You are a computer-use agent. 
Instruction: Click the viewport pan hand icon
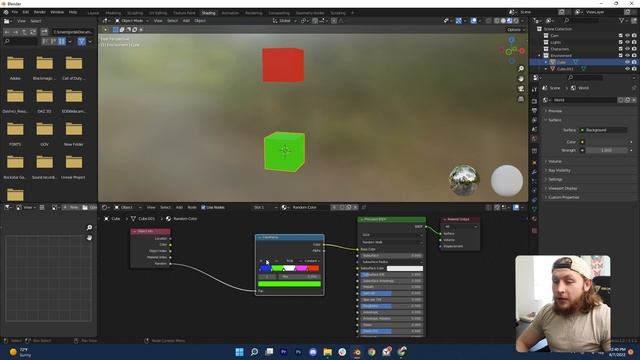click(x=521, y=79)
